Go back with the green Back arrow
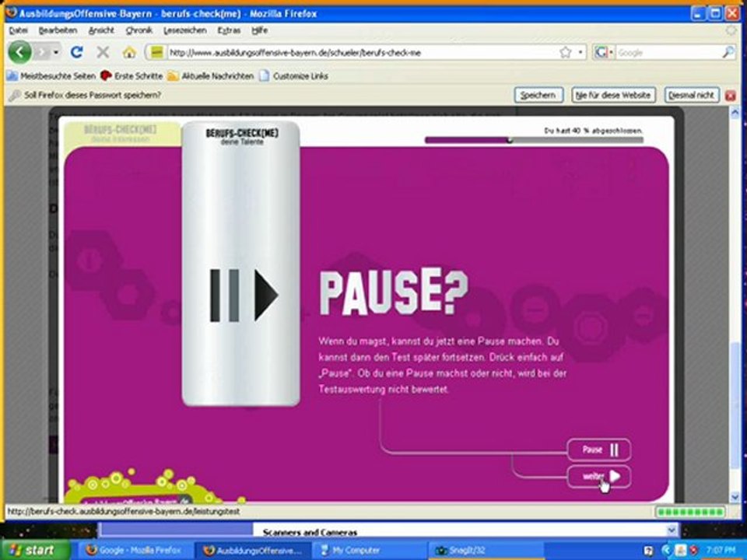 20,52
